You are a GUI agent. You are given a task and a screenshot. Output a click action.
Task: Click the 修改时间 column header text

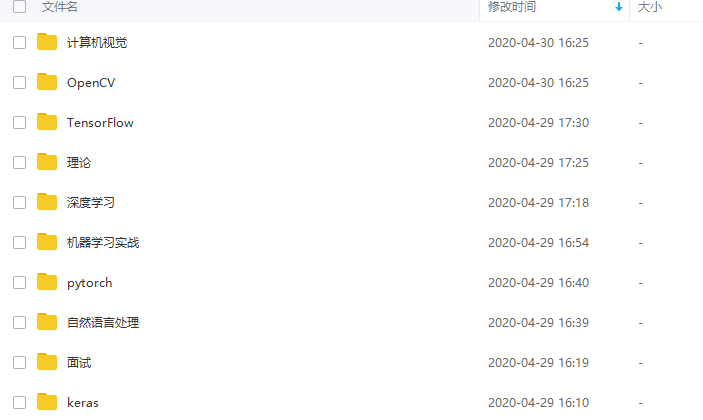(512, 7)
